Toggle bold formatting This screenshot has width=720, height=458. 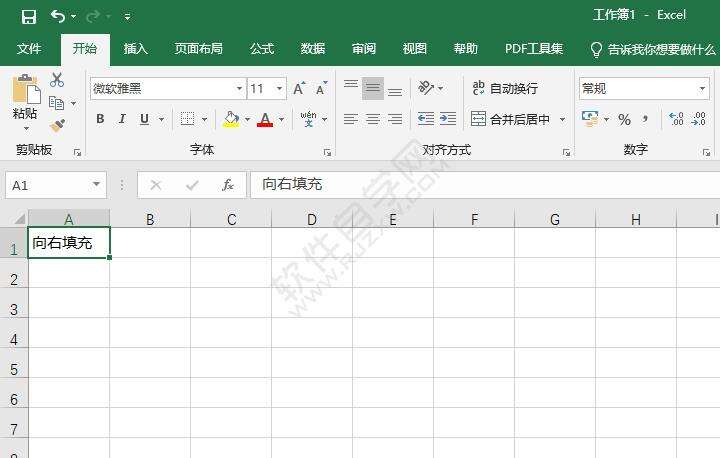click(100, 119)
